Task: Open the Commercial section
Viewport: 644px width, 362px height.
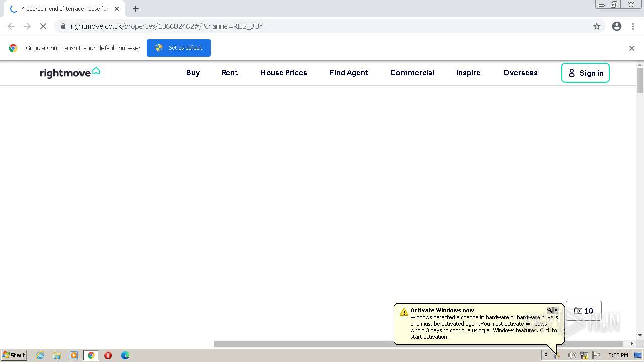Action: coord(412,73)
